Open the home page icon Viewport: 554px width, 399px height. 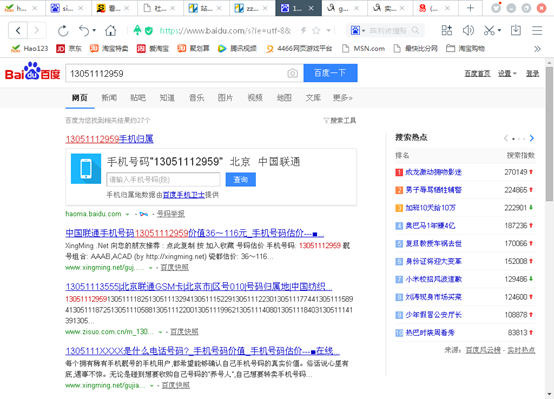pyautogui.click(x=111, y=31)
